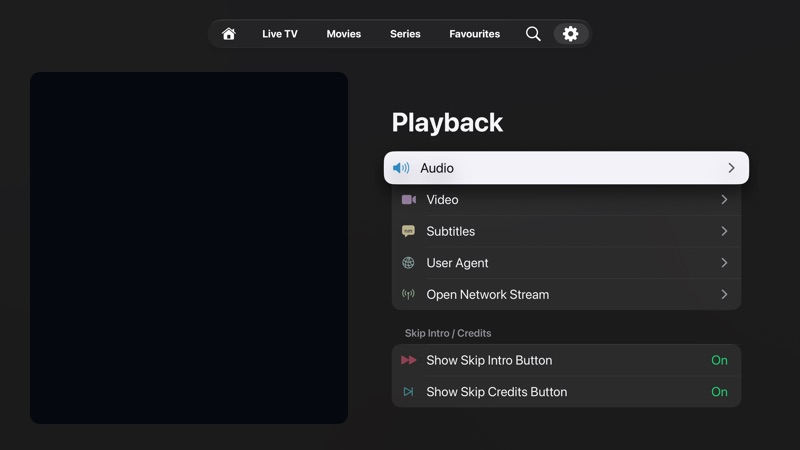
Task: Click the Show Skip Intro Button label
Action: pyautogui.click(x=489, y=360)
